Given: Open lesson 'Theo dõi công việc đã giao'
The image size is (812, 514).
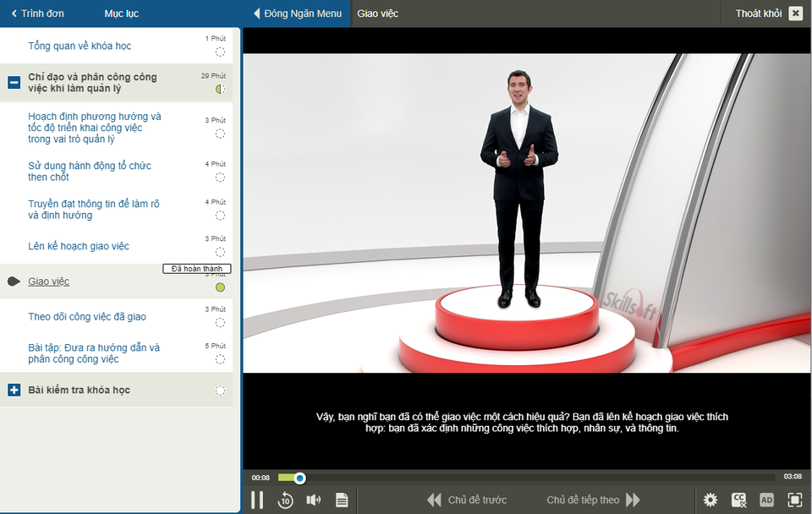Looking at the screenshot, I should pos(87,317).
